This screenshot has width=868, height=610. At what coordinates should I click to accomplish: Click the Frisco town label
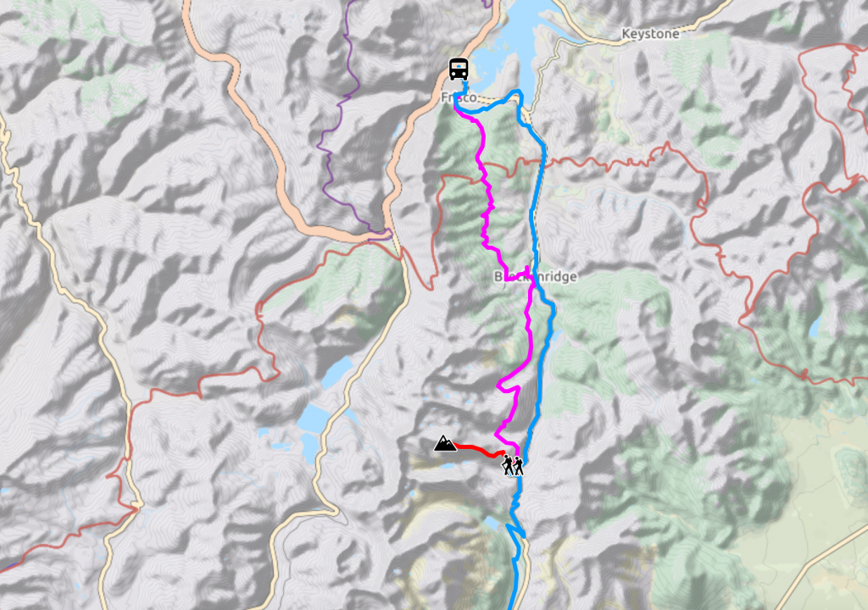click(x=459, y=98)
